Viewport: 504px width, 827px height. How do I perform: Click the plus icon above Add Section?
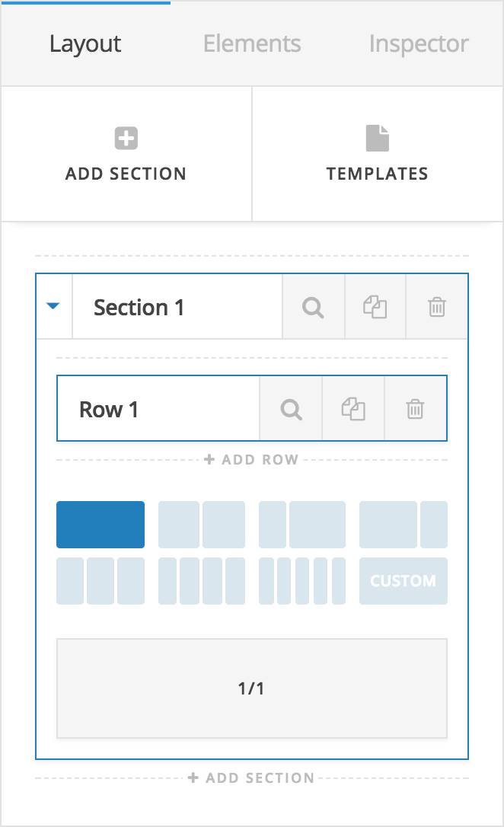click(125, 138)
